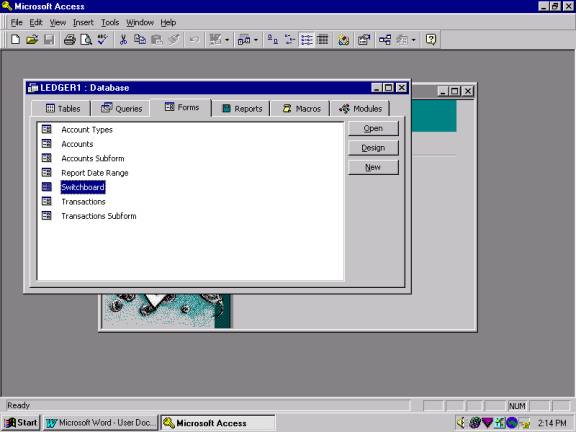
Task: Open the Tools menu
Action: pyautogui.click(x=110, y=23)
